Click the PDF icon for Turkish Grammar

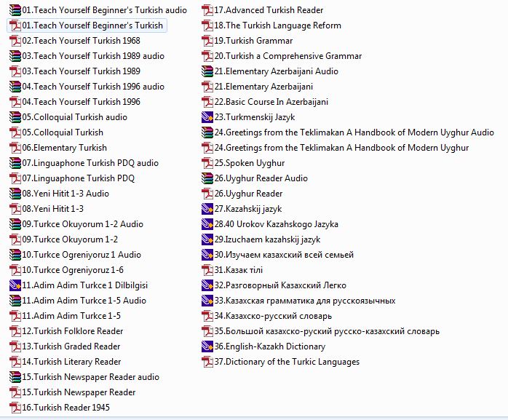coord(207,41)
